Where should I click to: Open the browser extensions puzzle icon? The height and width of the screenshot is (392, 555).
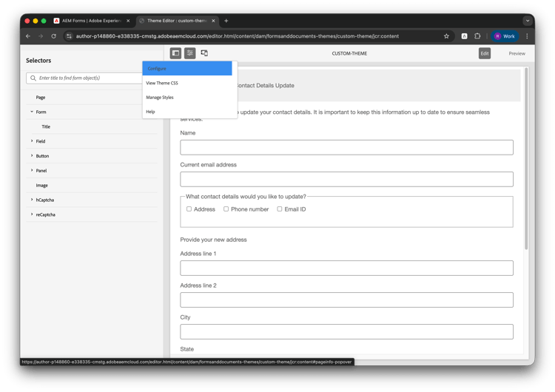click(x=477, y=36)
